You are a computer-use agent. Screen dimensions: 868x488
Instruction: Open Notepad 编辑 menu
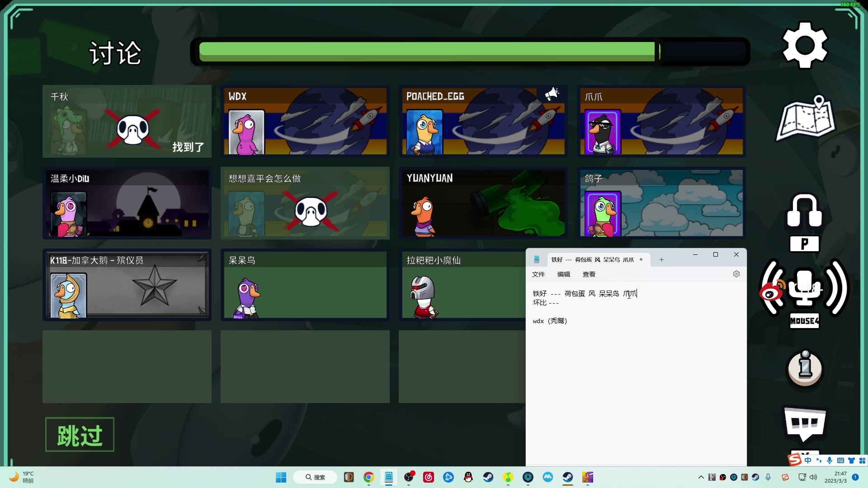[563, 274]
